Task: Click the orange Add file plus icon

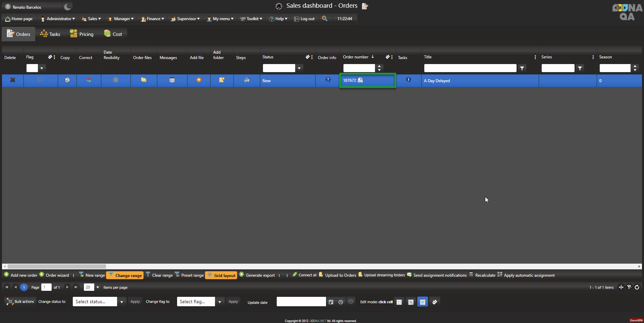Action: [199, 80]
